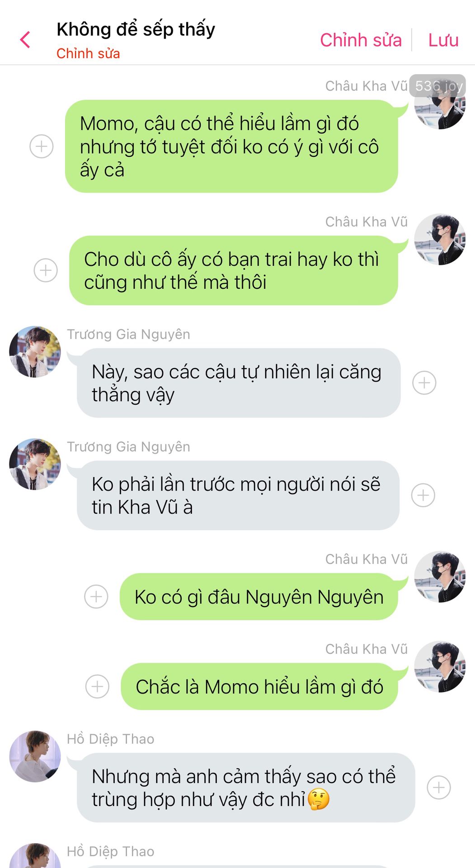The image size is (475, 868).
Task: Tap the Lưu save button
Action: click(x=443, y=40)
